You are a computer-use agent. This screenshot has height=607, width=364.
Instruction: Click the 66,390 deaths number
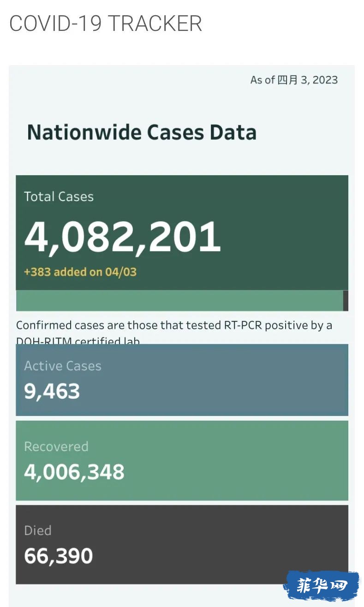58,556
